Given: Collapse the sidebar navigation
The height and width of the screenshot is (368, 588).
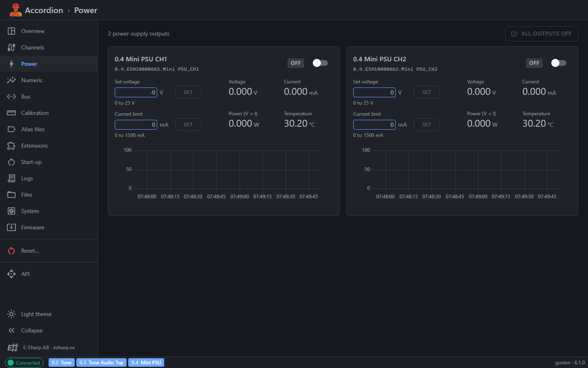Looking at the screenshot, I should (49, 330).
